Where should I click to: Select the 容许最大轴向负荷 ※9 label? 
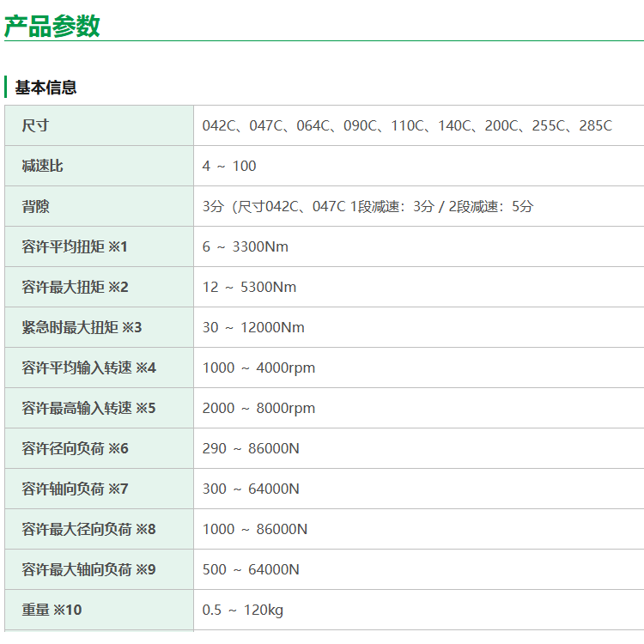(88, 569)
